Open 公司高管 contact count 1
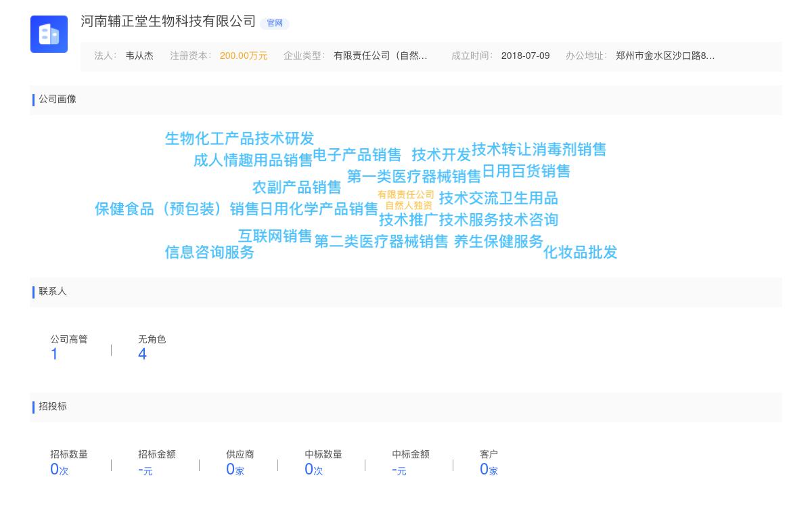The height and width of the screenshot is (509, 812). pyautogui.click(x=54, y=354)
